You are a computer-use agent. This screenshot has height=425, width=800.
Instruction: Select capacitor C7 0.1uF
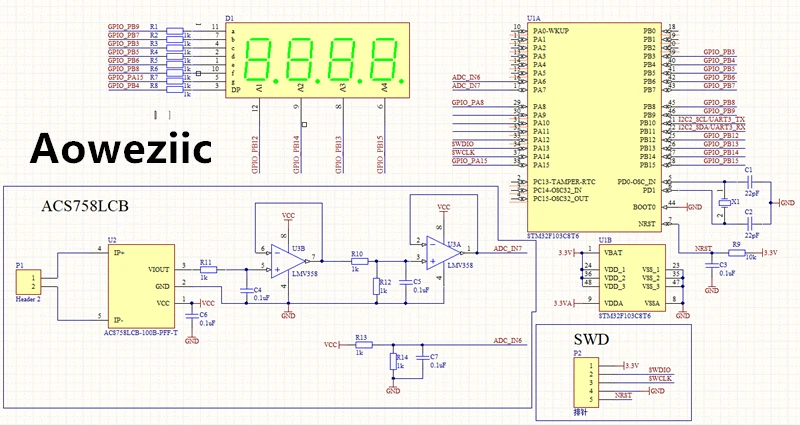tap(422, 358)
